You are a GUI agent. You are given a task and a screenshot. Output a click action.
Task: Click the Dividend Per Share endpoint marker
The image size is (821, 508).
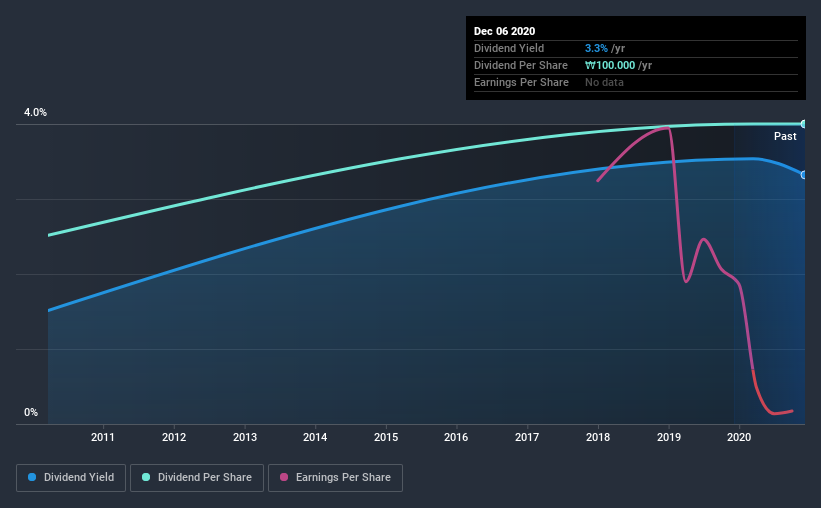(803, 124)
